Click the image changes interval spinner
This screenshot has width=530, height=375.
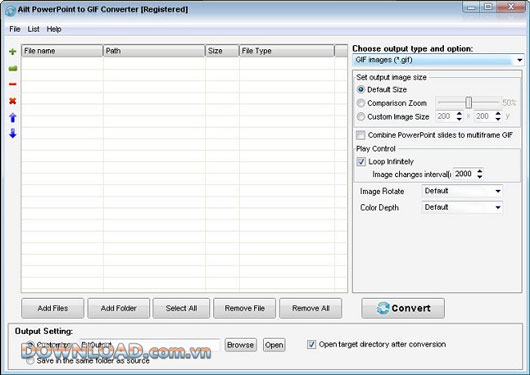pyautogui.click(x=480, y=174)
